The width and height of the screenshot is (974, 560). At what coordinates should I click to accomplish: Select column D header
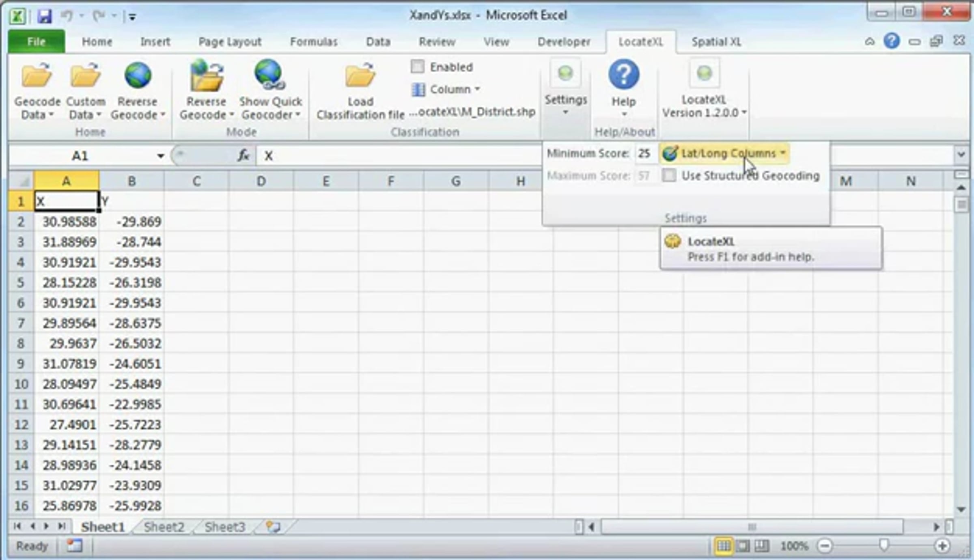point(261,181)
